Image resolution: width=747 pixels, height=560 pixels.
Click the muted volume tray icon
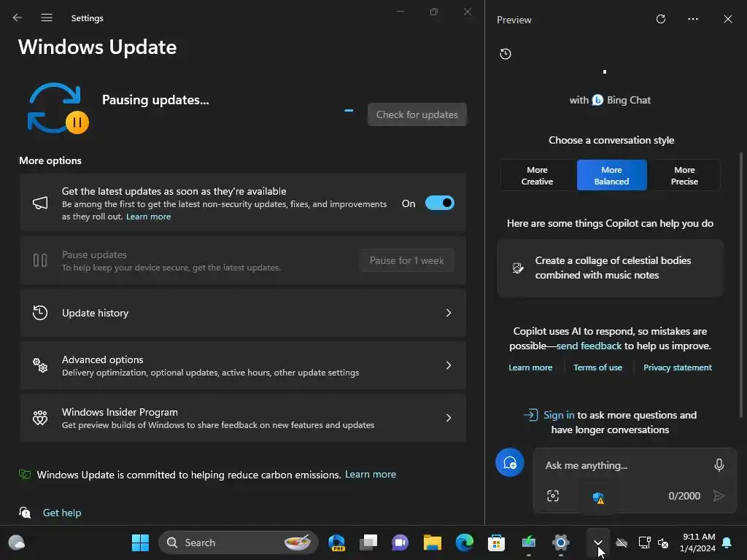pos(662,542)
